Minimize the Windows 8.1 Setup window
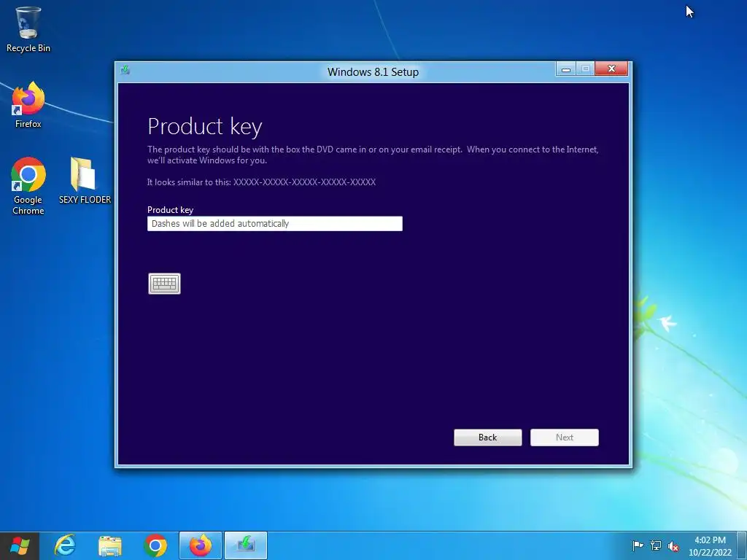Image resolution: width=747 pixels, height=560 pixels. 566,69
